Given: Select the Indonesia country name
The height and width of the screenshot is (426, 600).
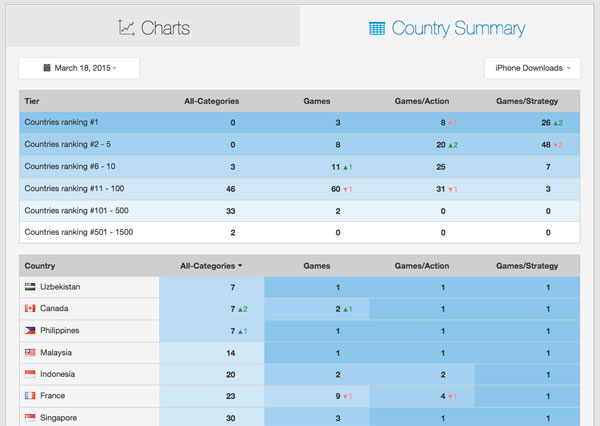Looking at the screenshot, I should [57, 374].
